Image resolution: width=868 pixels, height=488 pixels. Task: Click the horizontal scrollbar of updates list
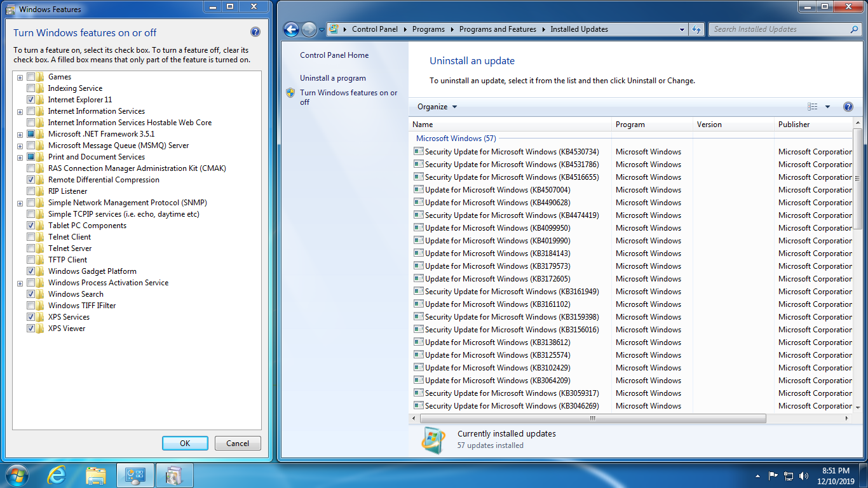pos(592,418)
